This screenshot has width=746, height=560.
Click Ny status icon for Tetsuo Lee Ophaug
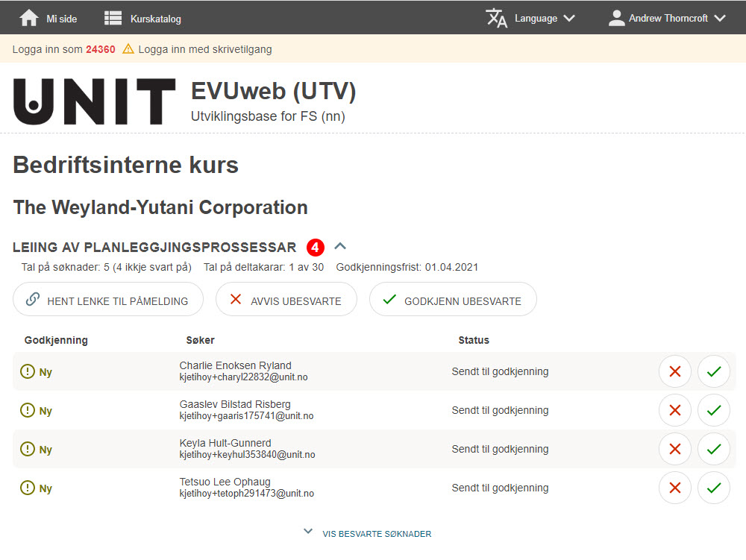coord(28,488)
